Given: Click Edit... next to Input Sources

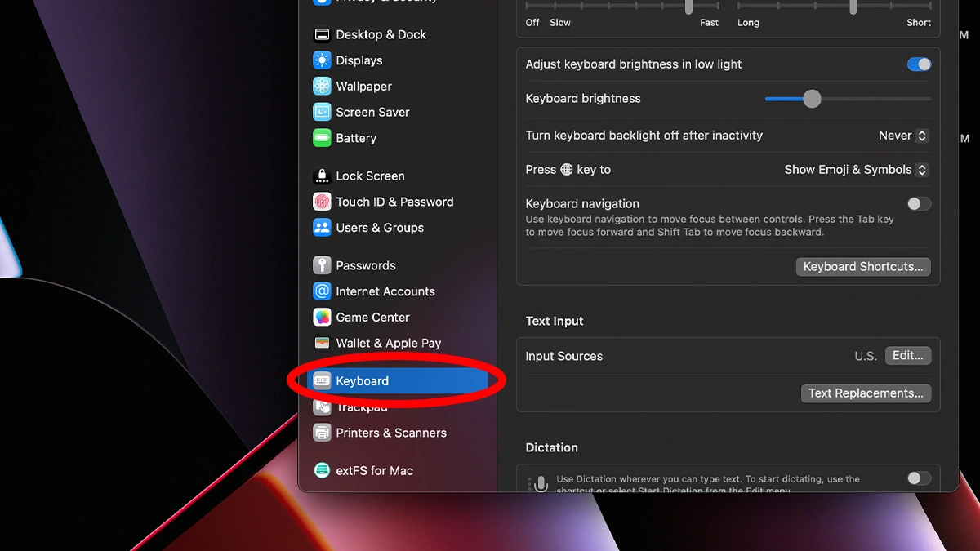Looking at the screenshot, I should click(907, 356).
